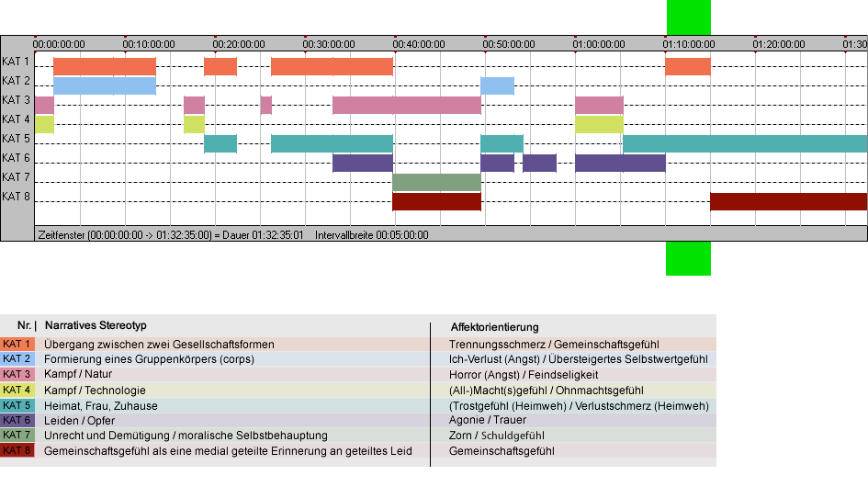Viewport: 868px width, 487px height.
Task: Click the green KAT 7 legend color chip
Action: 17,436
